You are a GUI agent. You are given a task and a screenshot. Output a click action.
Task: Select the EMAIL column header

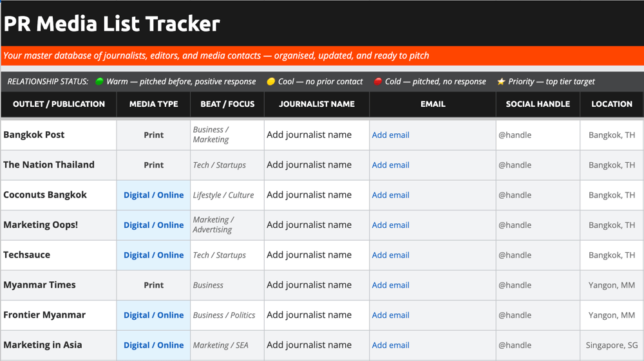(x=433, y=104)
